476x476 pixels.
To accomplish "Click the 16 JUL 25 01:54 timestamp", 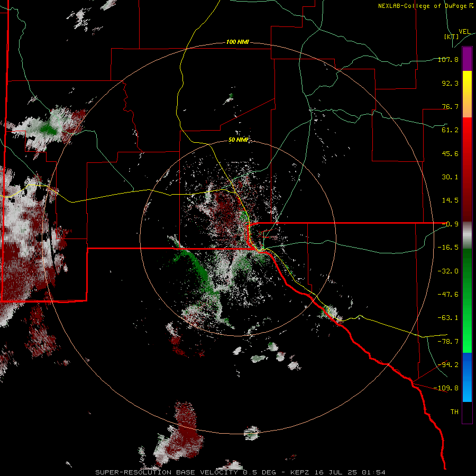I will point(350,472).
